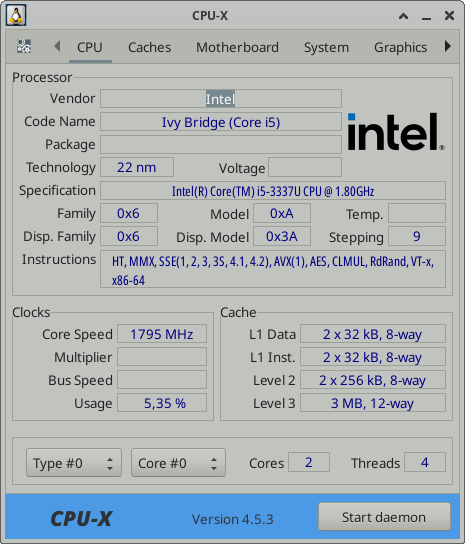This screenshot has width=465, height=544.
Task: Click the empty Voltage field
Action: (x=305, y=168)
